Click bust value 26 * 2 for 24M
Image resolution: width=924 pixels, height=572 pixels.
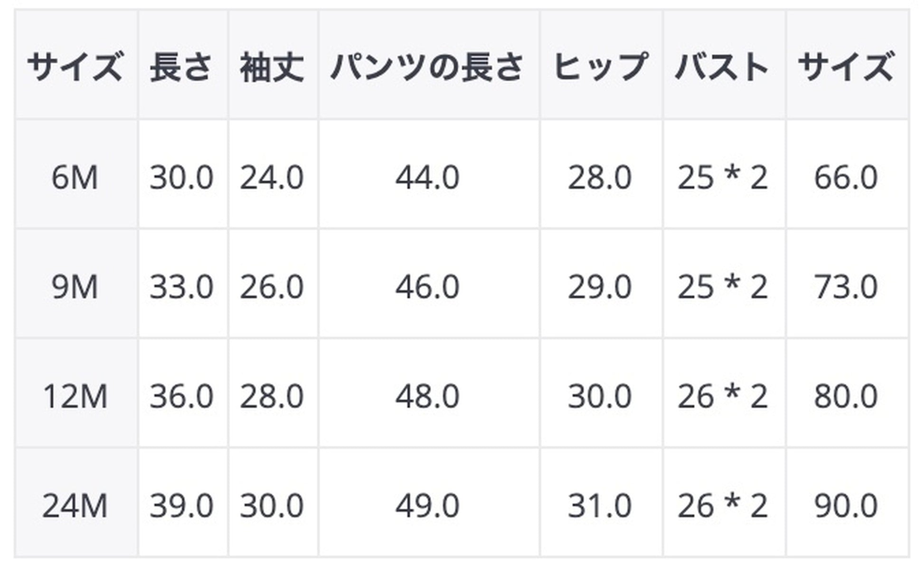click(x=723, y=505)
